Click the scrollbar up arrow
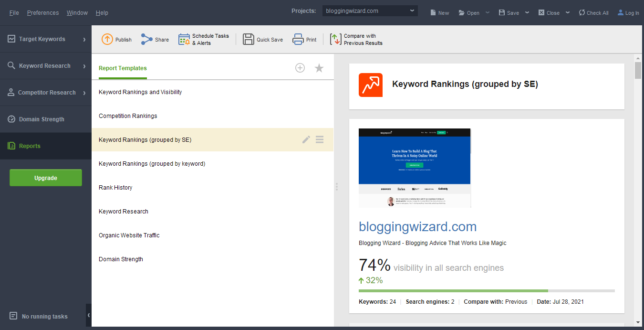 pyautogui.click(x=638, y=58)
